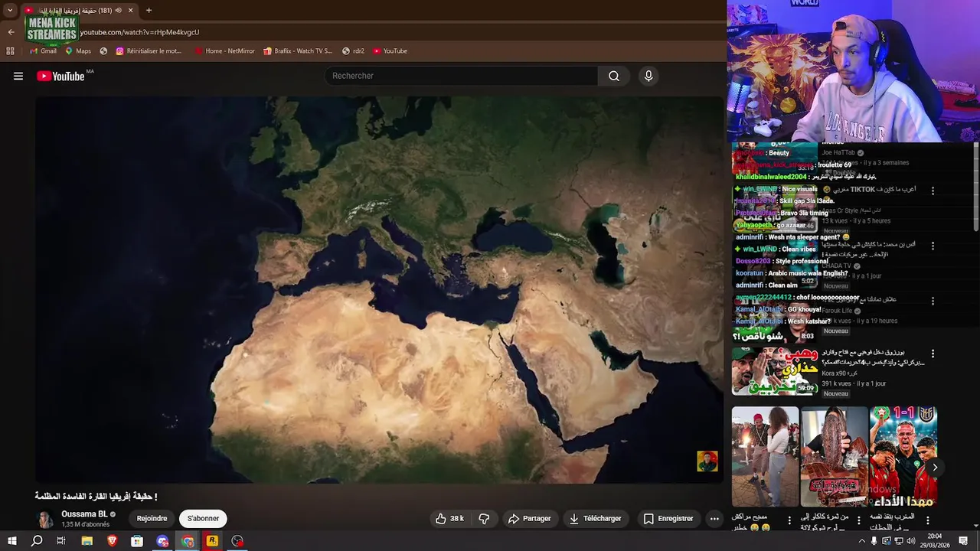Screen dimensions: 980x551
Task: Open Rockstar Games Launcher in taskbar
Action: click(x=212, y=541)
